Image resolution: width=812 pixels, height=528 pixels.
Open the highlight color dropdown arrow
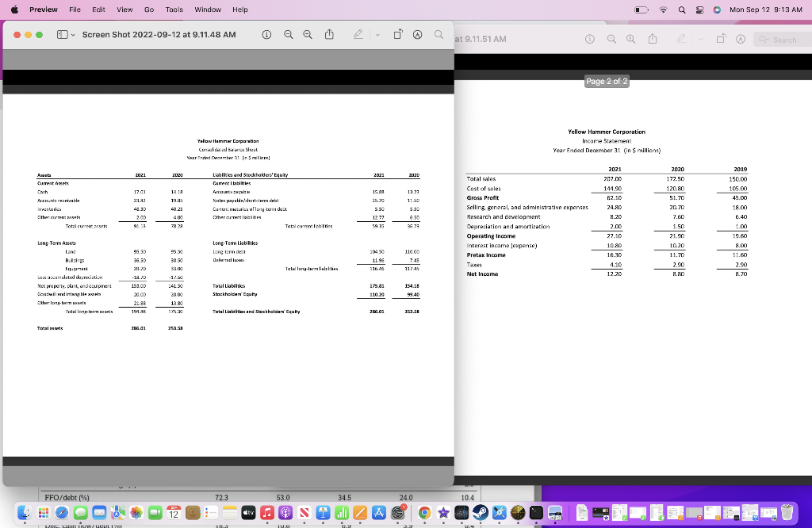click(x=377, y=35)
